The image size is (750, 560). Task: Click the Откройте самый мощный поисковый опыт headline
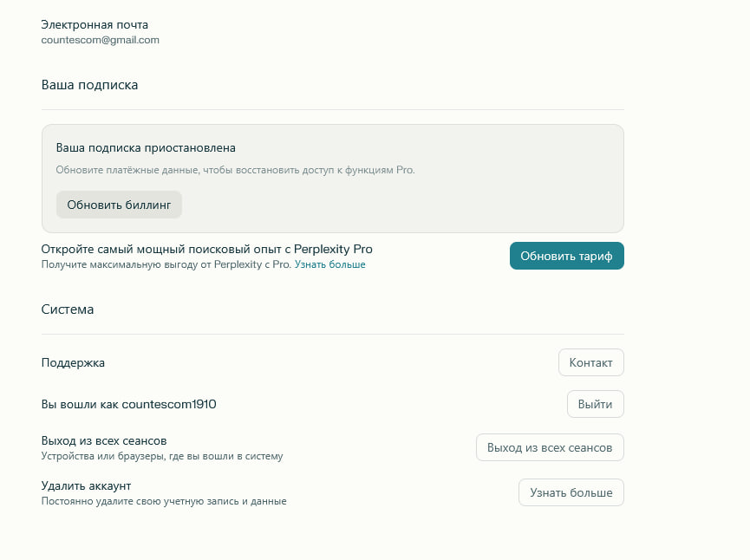[206, 249]
